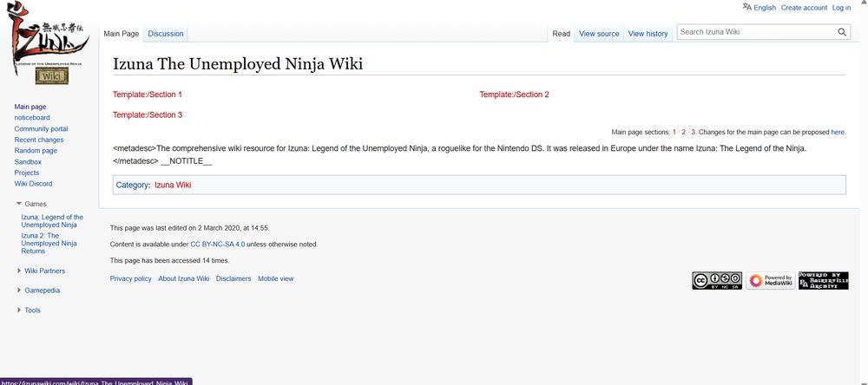Open the CC BY-NC-SA 4.0 license link
Viewport: 868px width, 385px height.
coord(218,244)
